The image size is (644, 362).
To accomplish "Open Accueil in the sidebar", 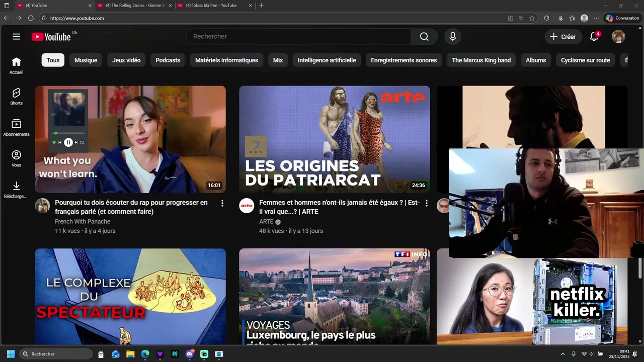I will (x=17, y=65).
